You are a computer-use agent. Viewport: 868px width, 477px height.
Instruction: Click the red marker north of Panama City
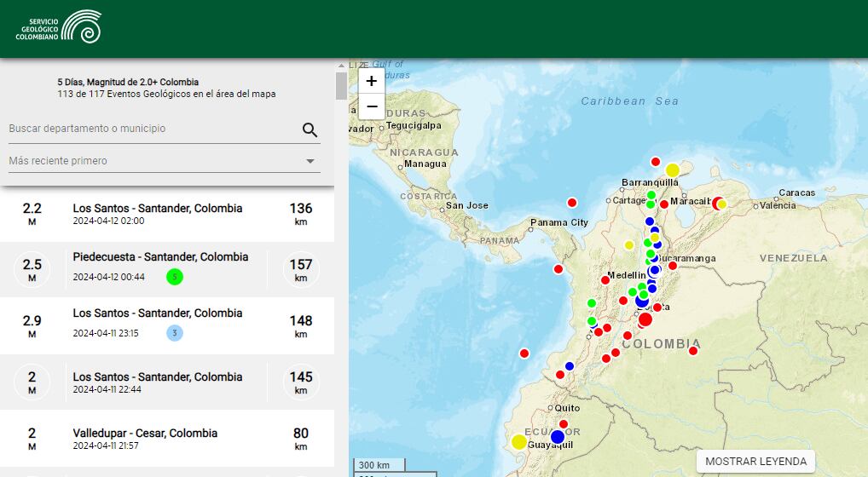pos(572,203)
